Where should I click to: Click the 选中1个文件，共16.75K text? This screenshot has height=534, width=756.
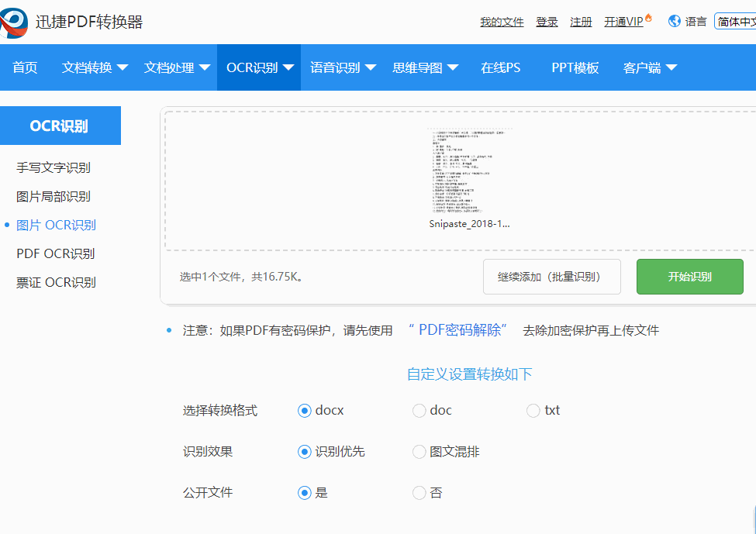coord(241,277)
